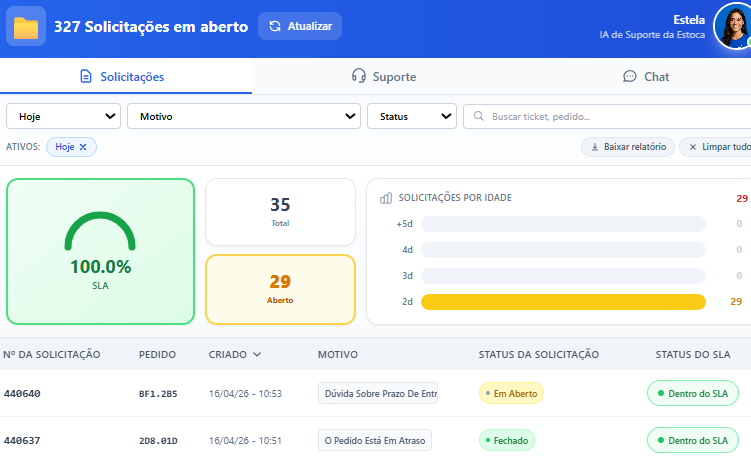This screenshot has width=751, height=462.
Task: Open solicitação number 440640
Action: point(22,394)
